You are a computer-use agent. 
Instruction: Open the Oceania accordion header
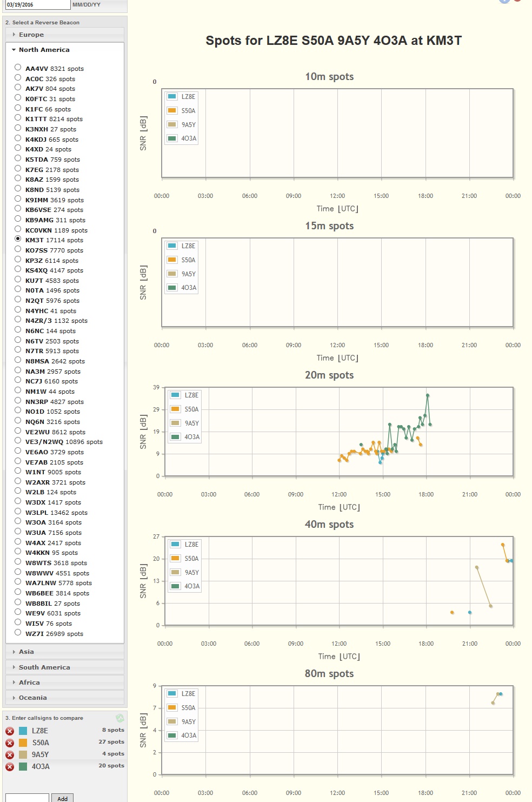32,698
